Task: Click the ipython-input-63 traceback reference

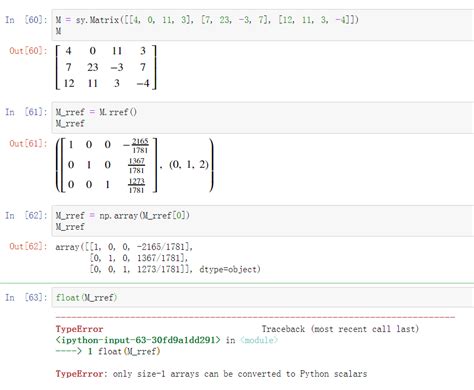Action: click(138, 340)
